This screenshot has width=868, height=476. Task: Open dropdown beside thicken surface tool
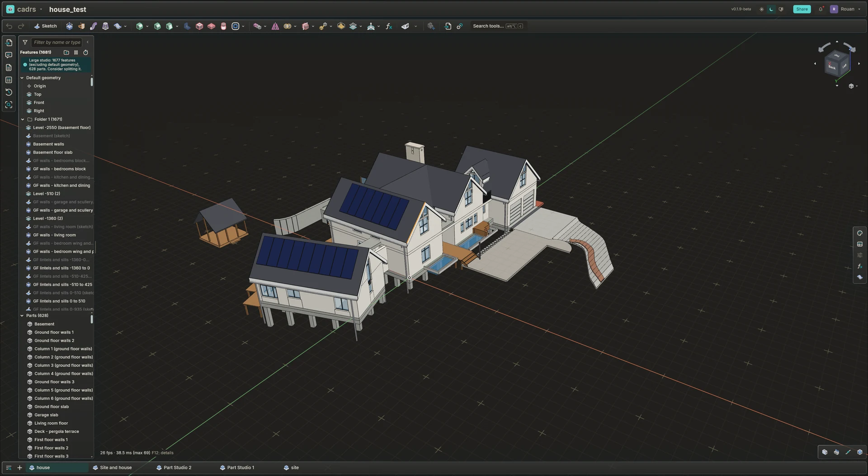coord(126,26)
